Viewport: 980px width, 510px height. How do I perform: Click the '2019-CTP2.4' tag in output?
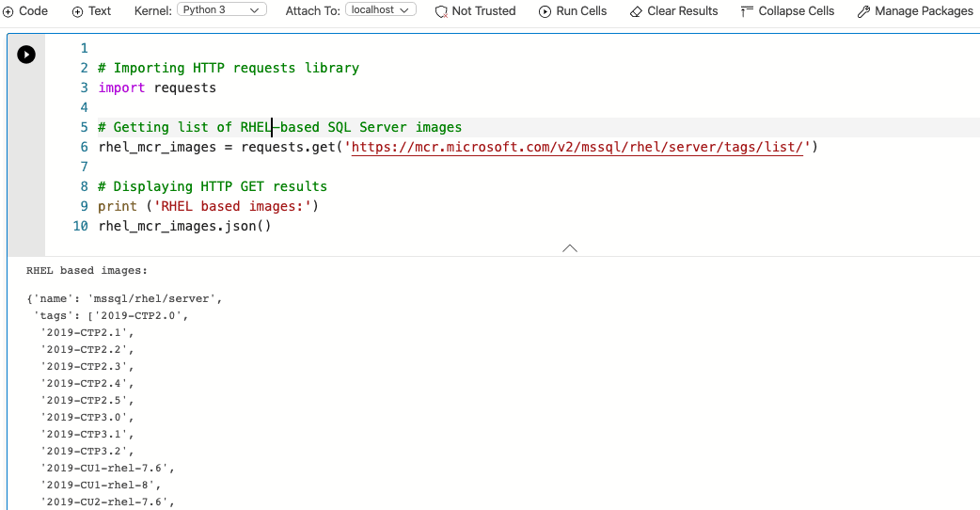tap(85, 383)
